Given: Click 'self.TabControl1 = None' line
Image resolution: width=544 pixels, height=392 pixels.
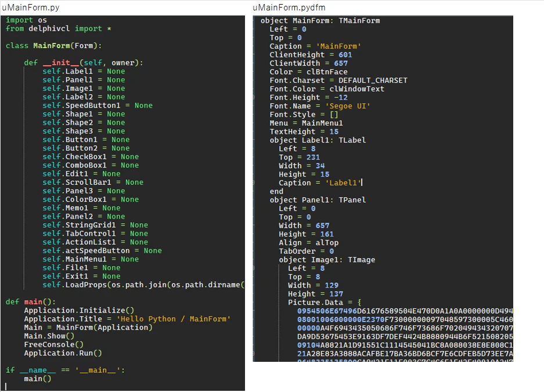Looking at the screenshot, I should click(x=95, y=234).
